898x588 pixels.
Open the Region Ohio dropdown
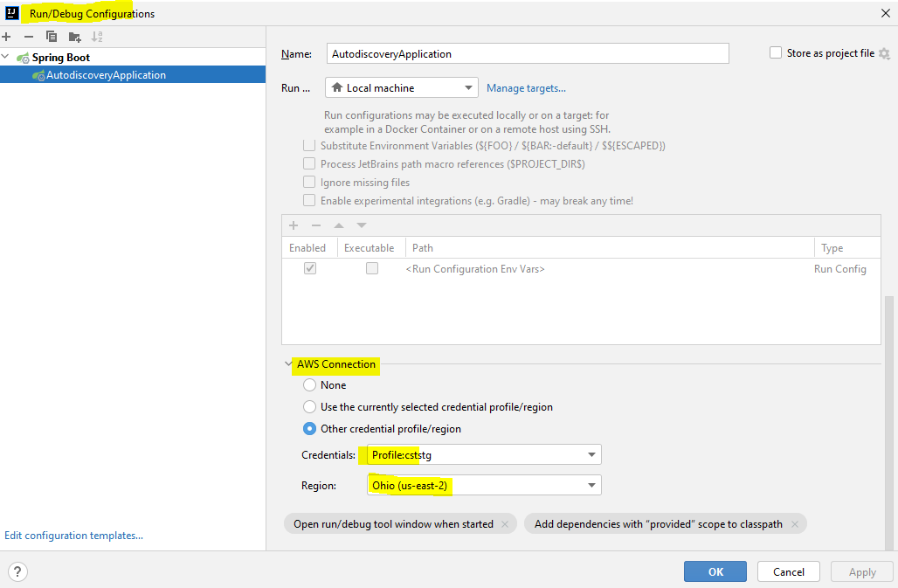coord(484,486)
